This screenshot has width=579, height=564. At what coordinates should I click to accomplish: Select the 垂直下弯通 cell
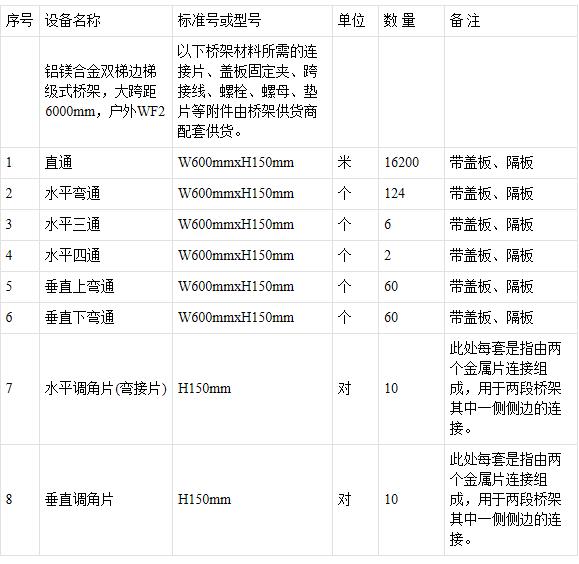tap(106, 318)
